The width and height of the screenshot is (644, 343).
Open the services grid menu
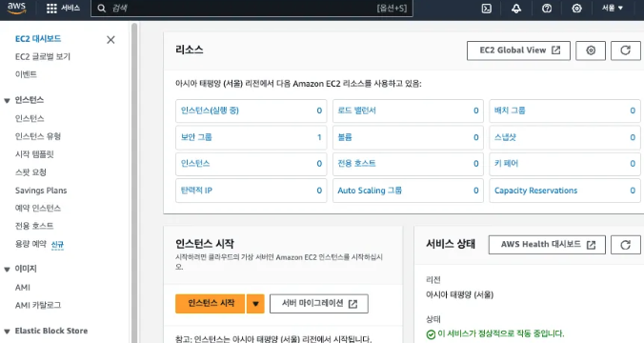[x=51, y=9]
